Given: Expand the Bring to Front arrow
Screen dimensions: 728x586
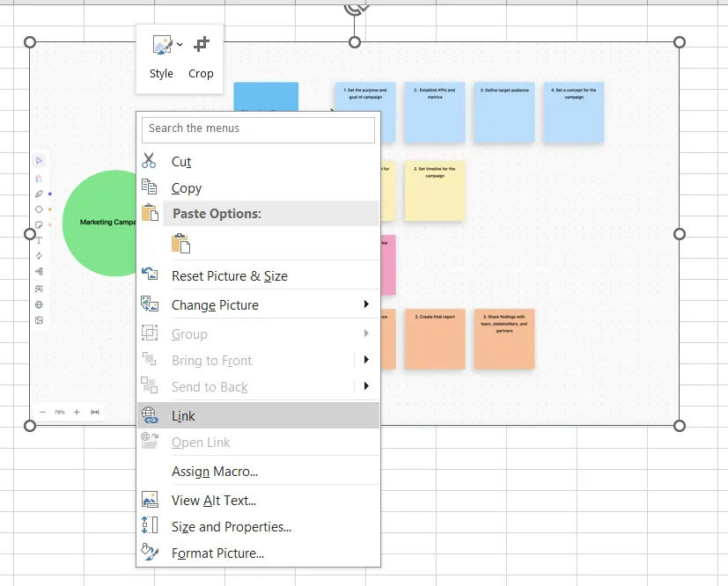Looking at the screenshot, I should tap(366, 360).
